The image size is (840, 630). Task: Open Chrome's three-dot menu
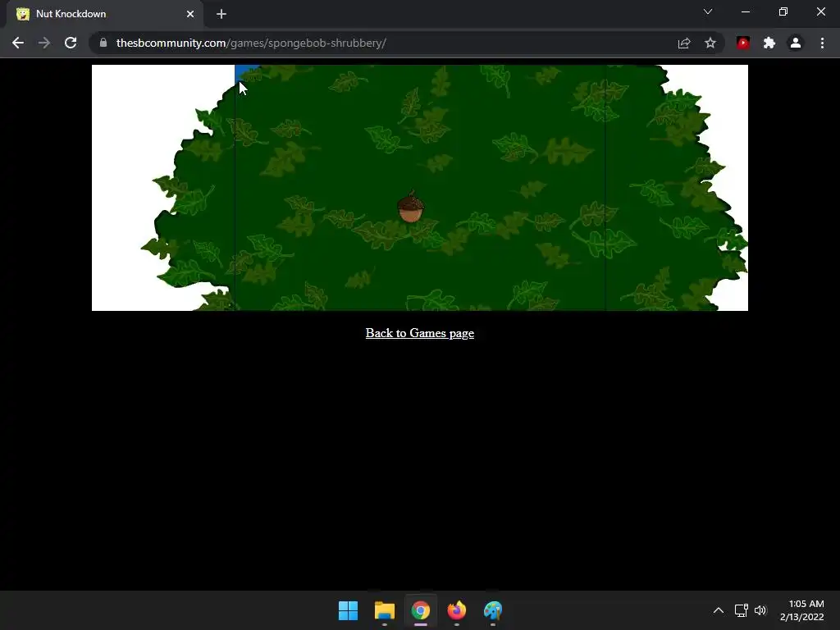click(822, 43)
